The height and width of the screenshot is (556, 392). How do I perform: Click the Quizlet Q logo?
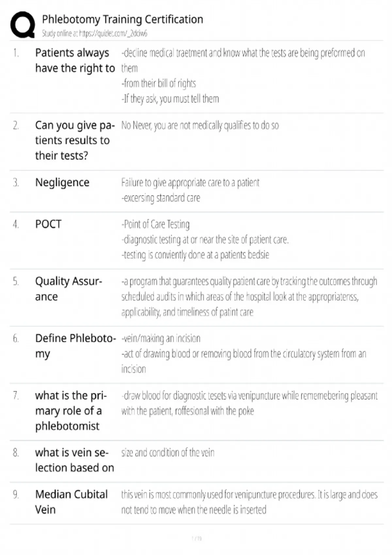(x=23, y=25)
